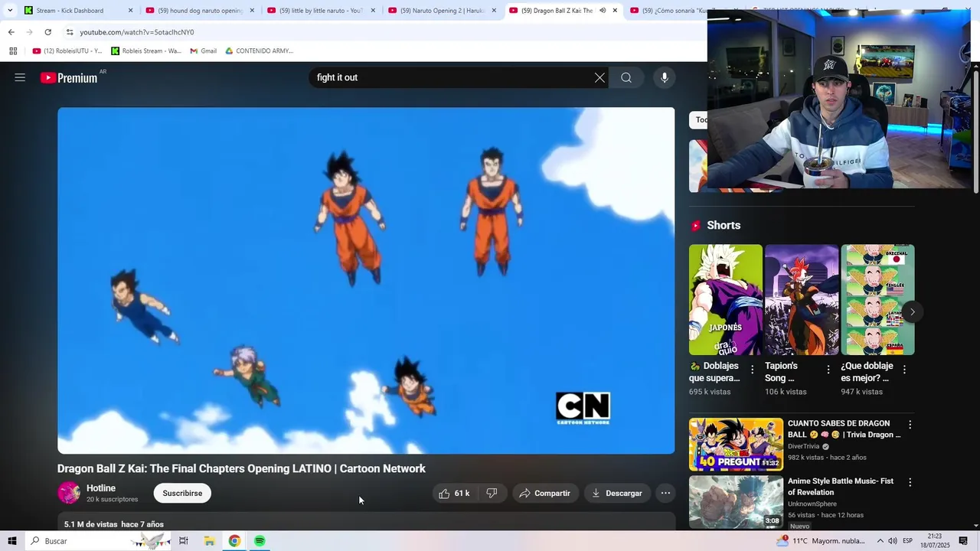Image resolution: width=980 pixels, height=551 pixels.
Task: Open Task View on taskbar
Action: coord(184,541)
